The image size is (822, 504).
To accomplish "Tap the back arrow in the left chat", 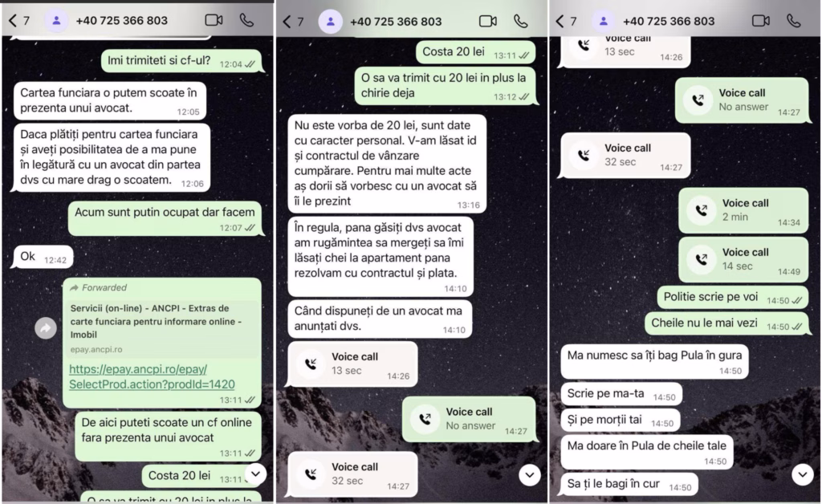I will [x=13, y=21].
